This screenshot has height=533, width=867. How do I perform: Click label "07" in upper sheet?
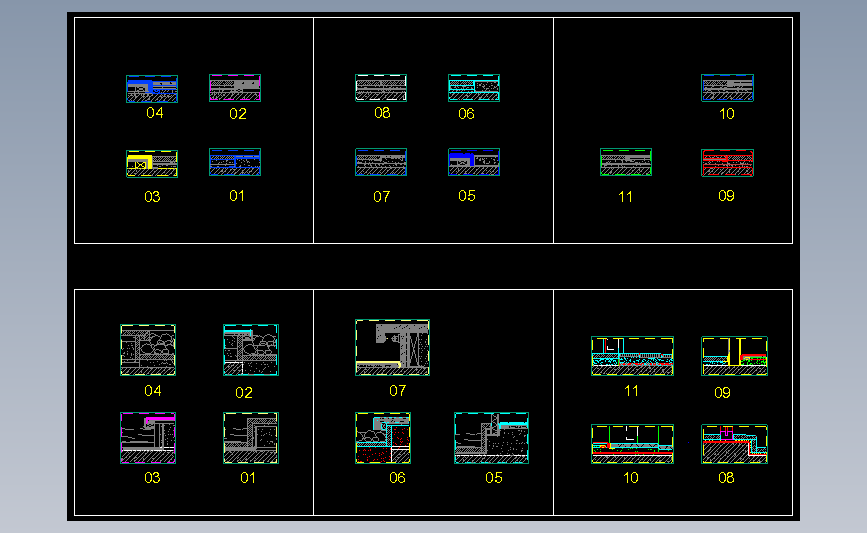[382, 197]
